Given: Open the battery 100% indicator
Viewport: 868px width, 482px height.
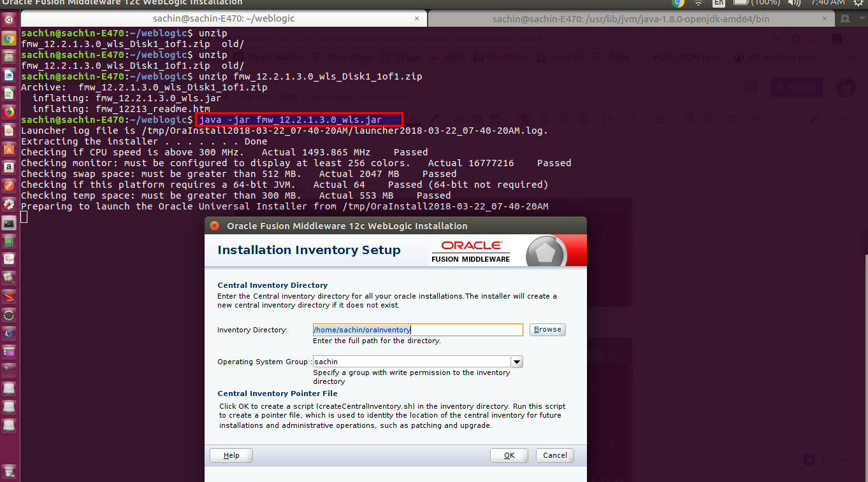Looking at the screenshot, I should click(756, 3).
